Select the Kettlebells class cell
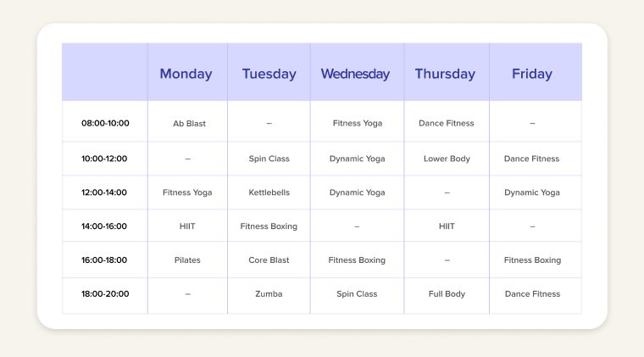This screenshot has width=644, height=357. click(269, 192)
